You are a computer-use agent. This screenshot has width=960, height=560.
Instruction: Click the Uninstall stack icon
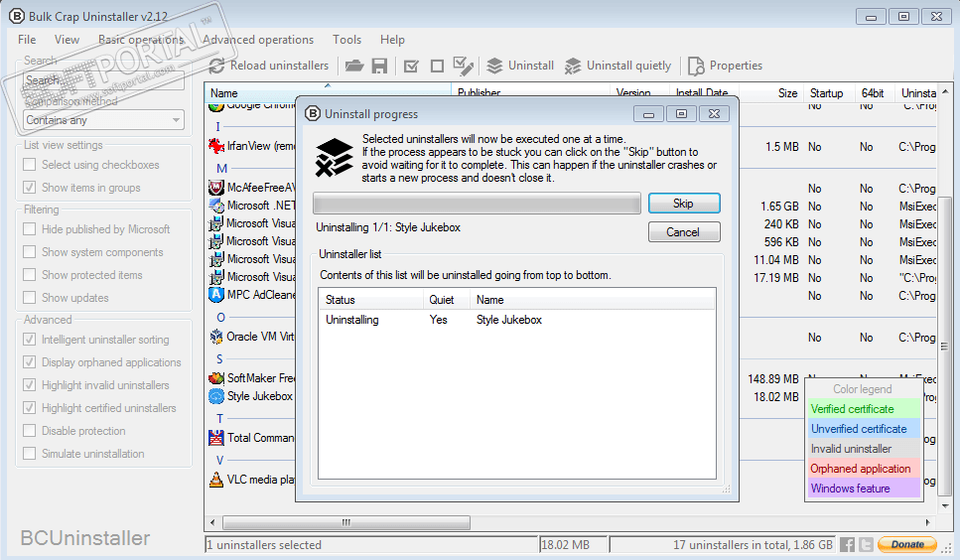494,66
